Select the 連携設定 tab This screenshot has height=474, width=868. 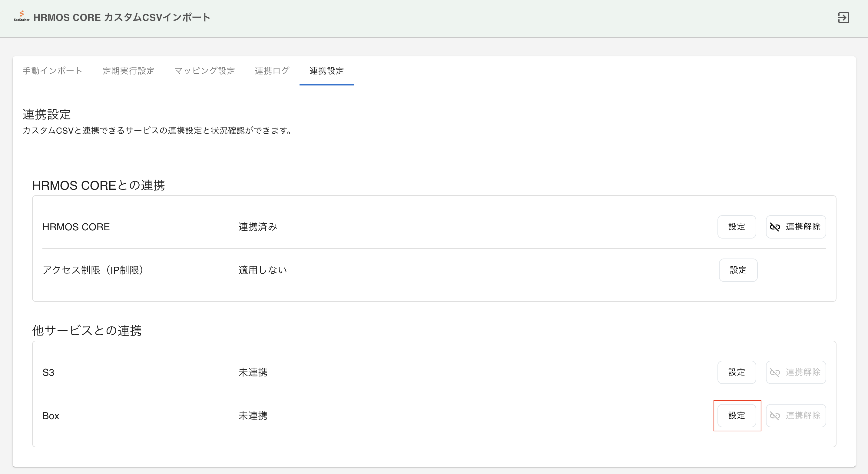(326, 71)
